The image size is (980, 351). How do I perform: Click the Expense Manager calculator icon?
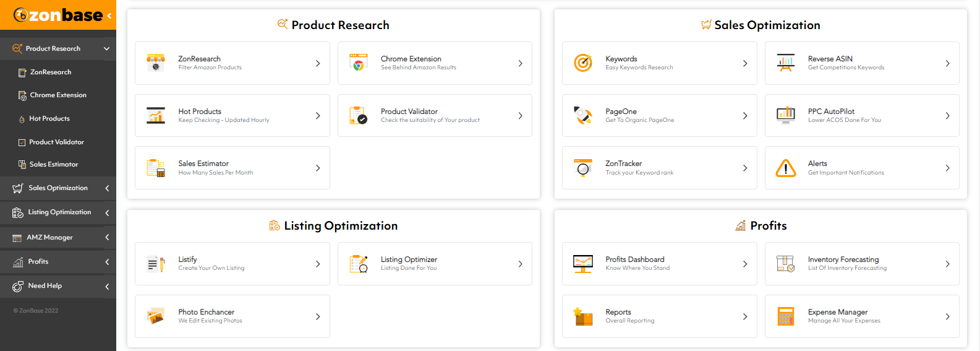click(786, 316)
